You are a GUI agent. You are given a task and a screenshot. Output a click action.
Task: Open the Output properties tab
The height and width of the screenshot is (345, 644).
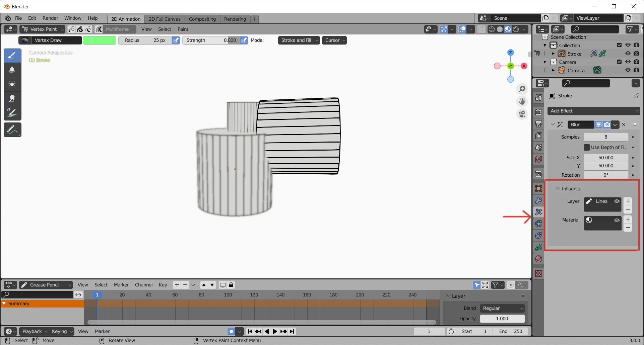pyautogui.click(x=538, y=124)
